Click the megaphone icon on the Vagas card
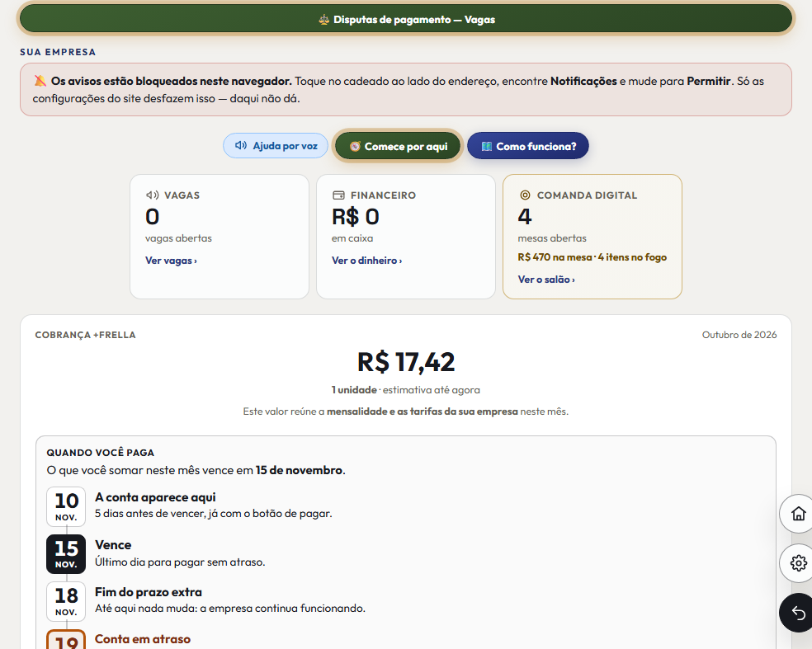Image resolution: width=812 pixels, height=649 pixels. click(152, 195)
